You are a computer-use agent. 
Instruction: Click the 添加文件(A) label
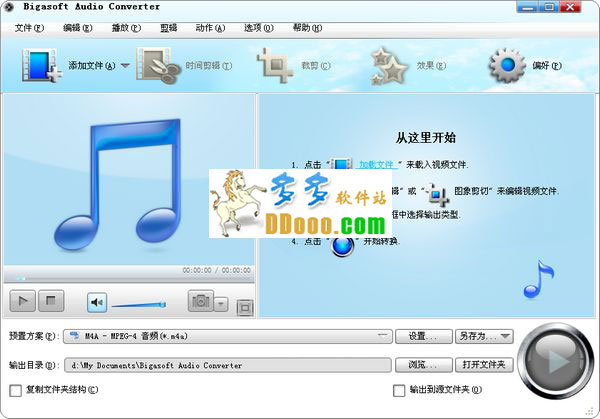[x=92, y=66]
